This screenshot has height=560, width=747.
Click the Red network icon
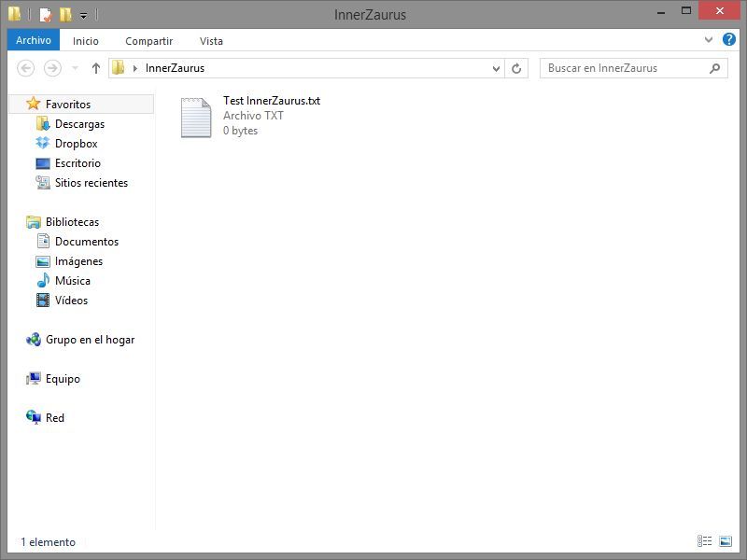pos(34,417)
